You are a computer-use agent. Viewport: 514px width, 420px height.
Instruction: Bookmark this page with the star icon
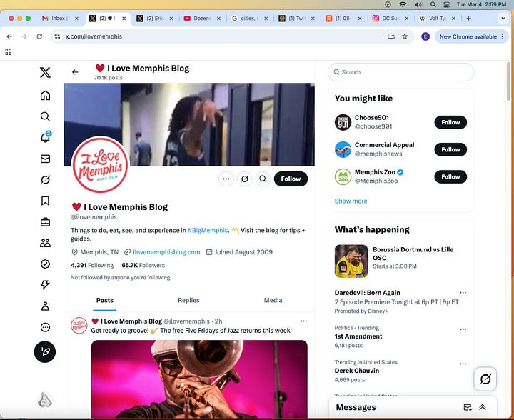click(405, 36)
